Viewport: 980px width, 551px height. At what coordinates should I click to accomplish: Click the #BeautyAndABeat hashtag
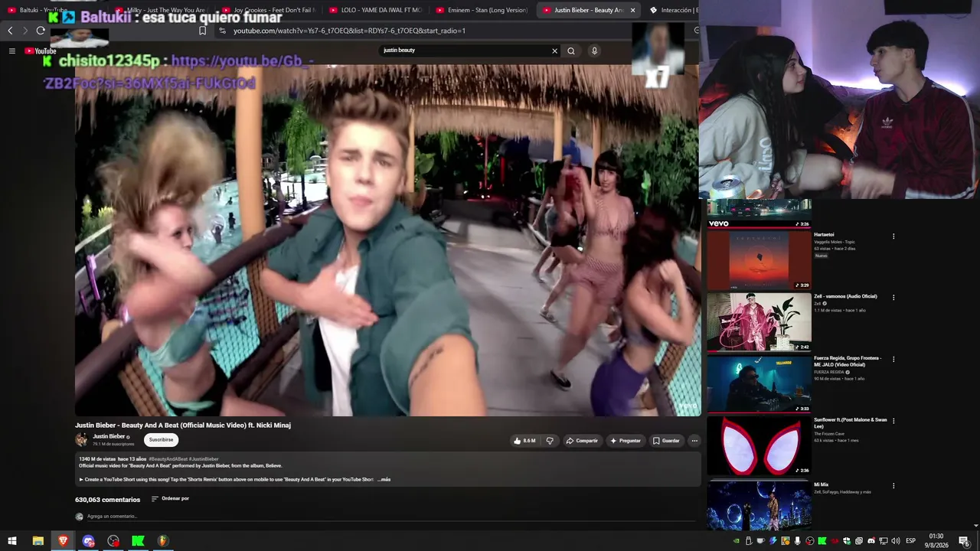pos(168,459)
